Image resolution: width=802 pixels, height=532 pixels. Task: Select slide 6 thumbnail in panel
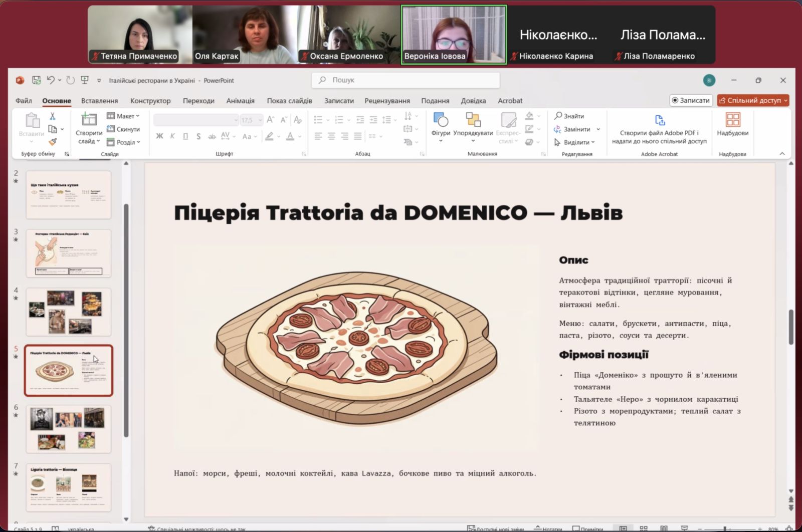[68, 429]
